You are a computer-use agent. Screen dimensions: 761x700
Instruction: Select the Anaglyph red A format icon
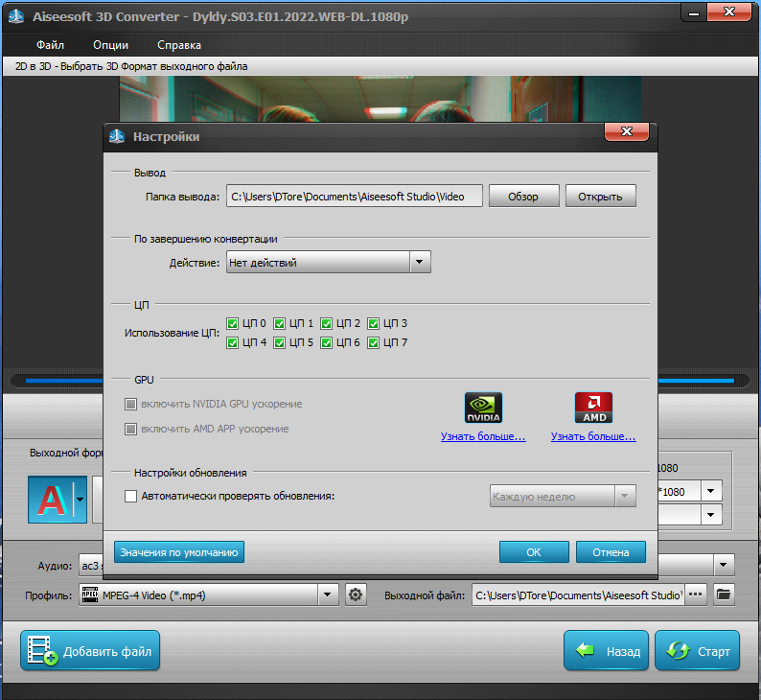[x=52, y=500]
